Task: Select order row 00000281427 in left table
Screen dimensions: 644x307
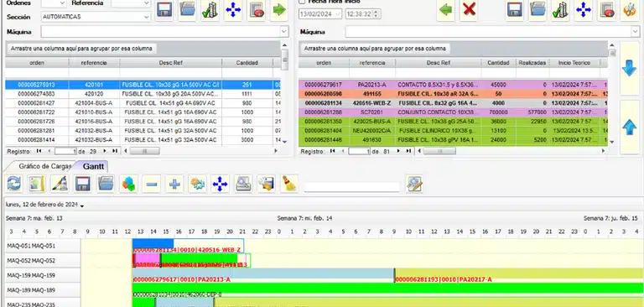Action: (143, 103)
